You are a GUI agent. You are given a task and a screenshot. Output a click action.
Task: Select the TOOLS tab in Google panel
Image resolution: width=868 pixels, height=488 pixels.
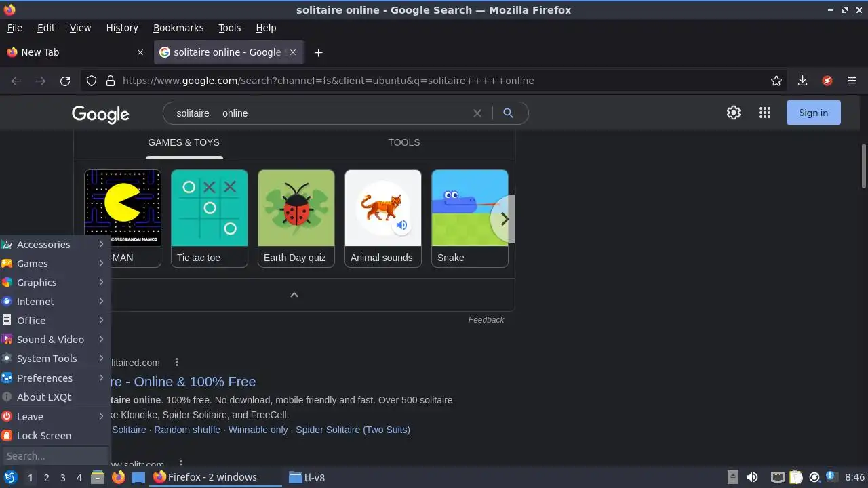404,142
